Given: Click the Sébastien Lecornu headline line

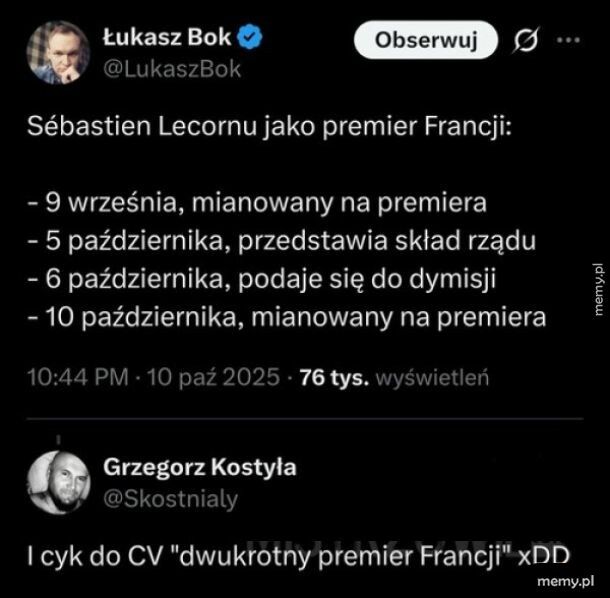Looking at the screenshot, I should pyautogui.click(x=269, y=126).
